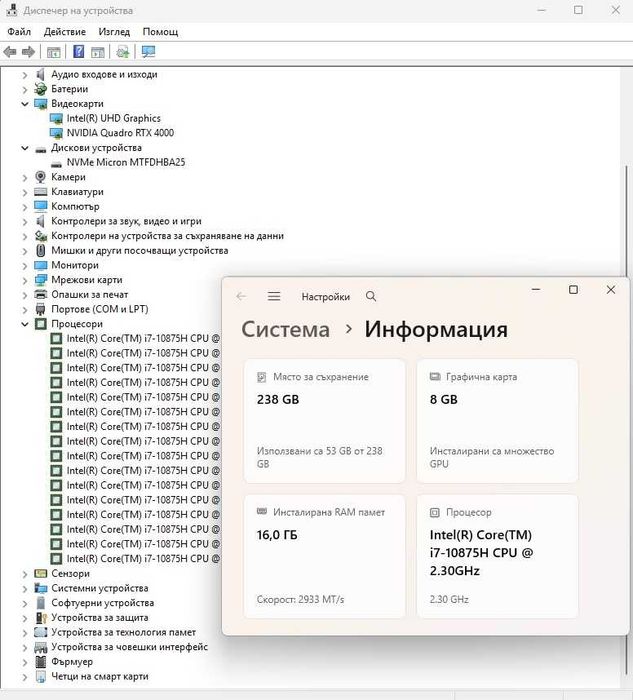
Task: Click the Device Manager title bar app icon
Action: pyautogui.click(x=12, y=10)
